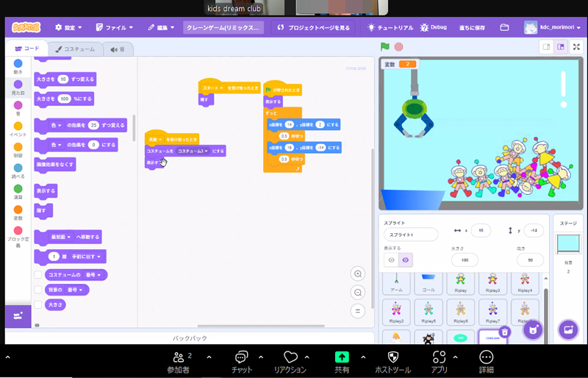
Task: Zoom out on the code workspace
Action: pos(358,293)
